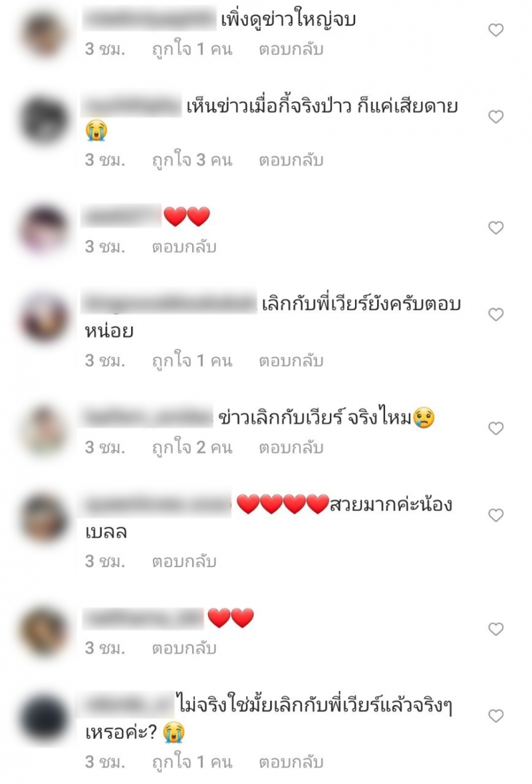Screen dimensions: 532x784
Task: Like the comment 'เพิ่งดูข่าวใหญ่จบ' with the heart
Action: tap(495, 31)
